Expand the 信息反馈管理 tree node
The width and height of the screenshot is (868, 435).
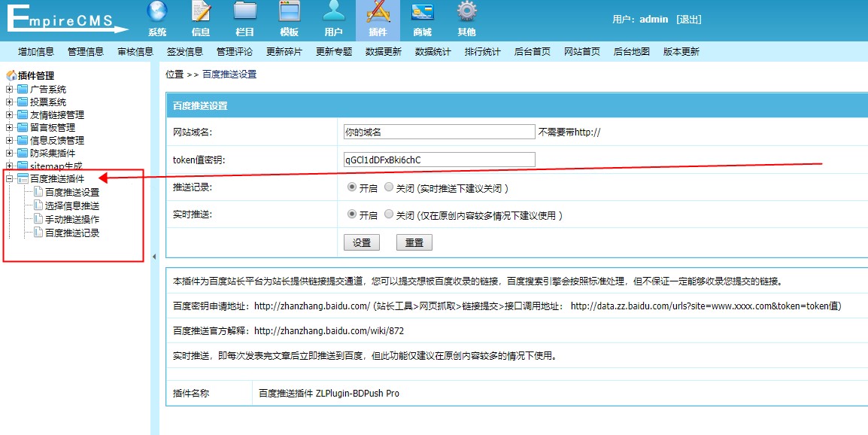coord(9,140)
